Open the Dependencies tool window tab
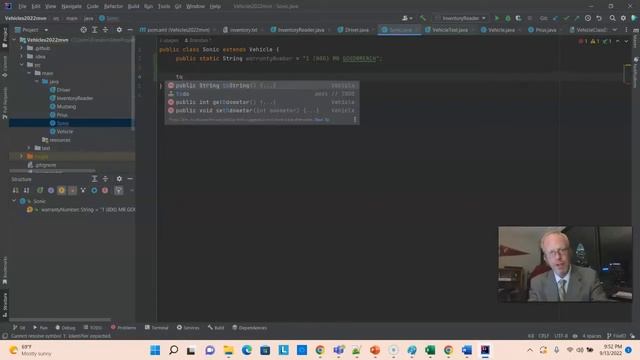This screenshot has width=640, height=360. pyautogui.click(x=249, y=328)
